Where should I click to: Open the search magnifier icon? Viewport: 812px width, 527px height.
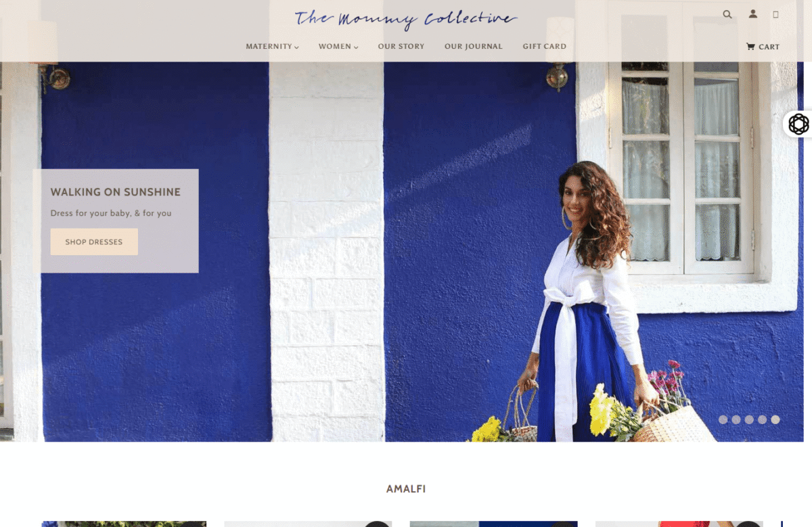click(727, 14)
